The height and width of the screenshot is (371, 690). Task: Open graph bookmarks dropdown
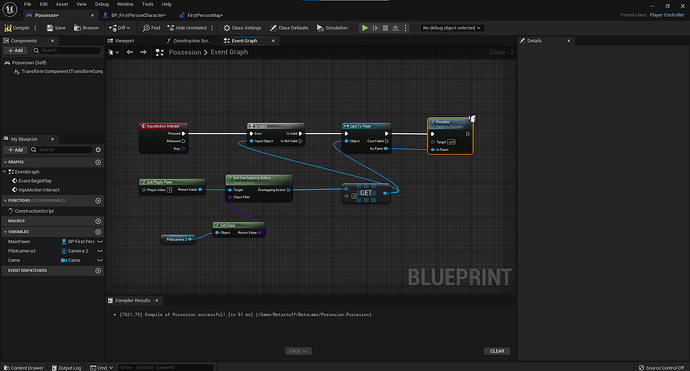pyautogui.click(x=114, y=52)
